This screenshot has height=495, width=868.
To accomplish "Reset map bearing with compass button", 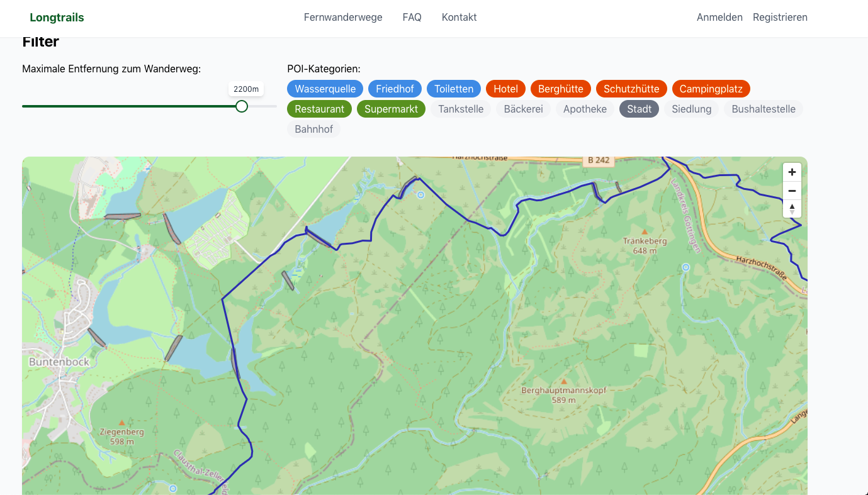I will (x=792, y=209).
